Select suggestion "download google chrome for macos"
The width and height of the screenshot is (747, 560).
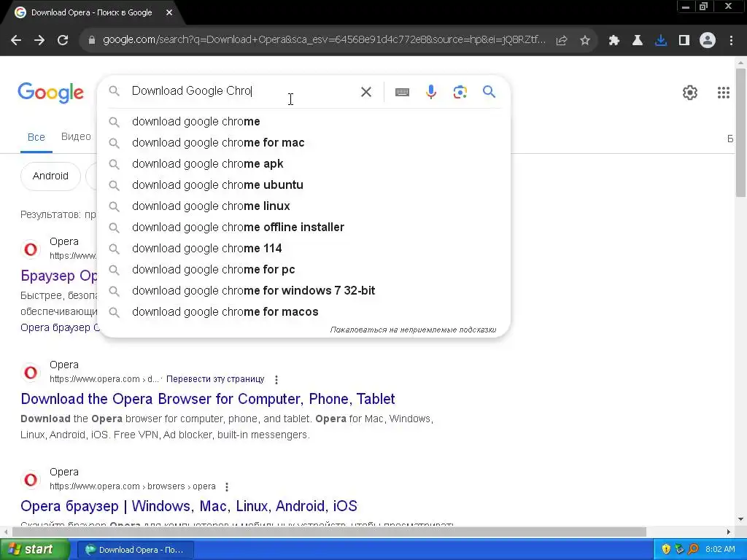[304, 312]
